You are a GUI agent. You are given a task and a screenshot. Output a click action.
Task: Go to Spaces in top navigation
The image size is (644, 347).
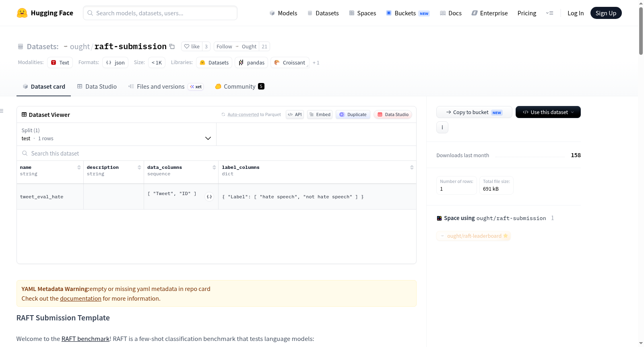point(363,13)
